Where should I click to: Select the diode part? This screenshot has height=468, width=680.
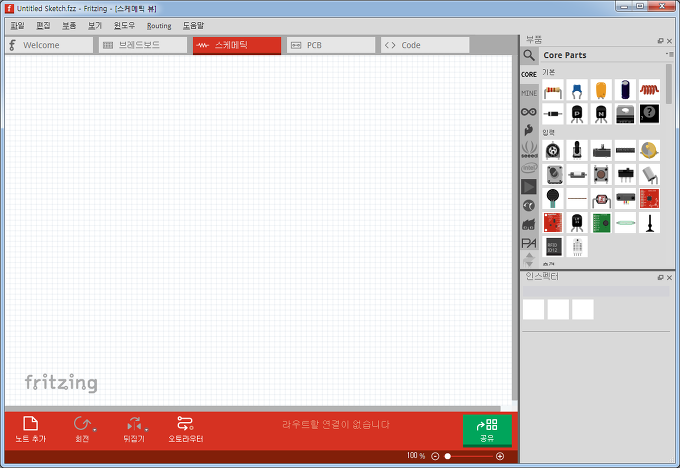[553, 114]
